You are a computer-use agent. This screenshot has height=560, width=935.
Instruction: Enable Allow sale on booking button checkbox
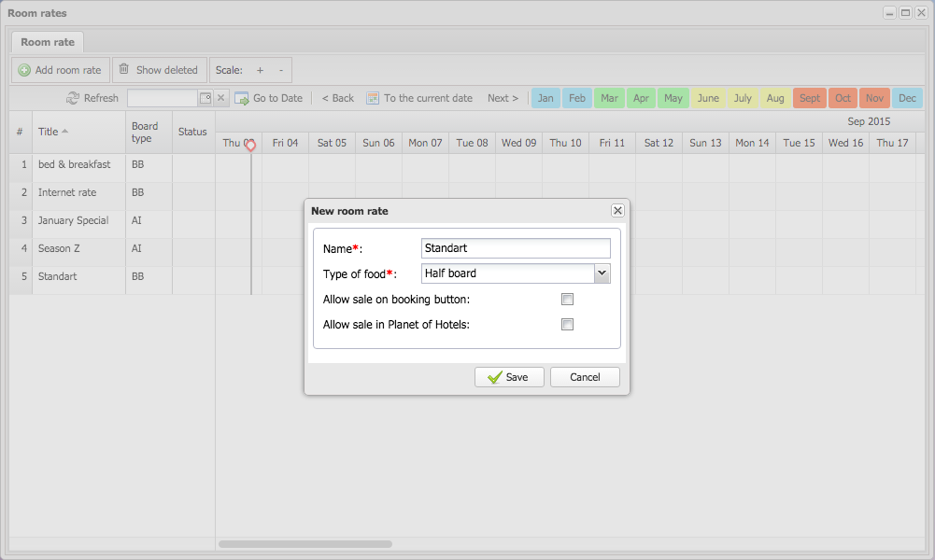567,299
